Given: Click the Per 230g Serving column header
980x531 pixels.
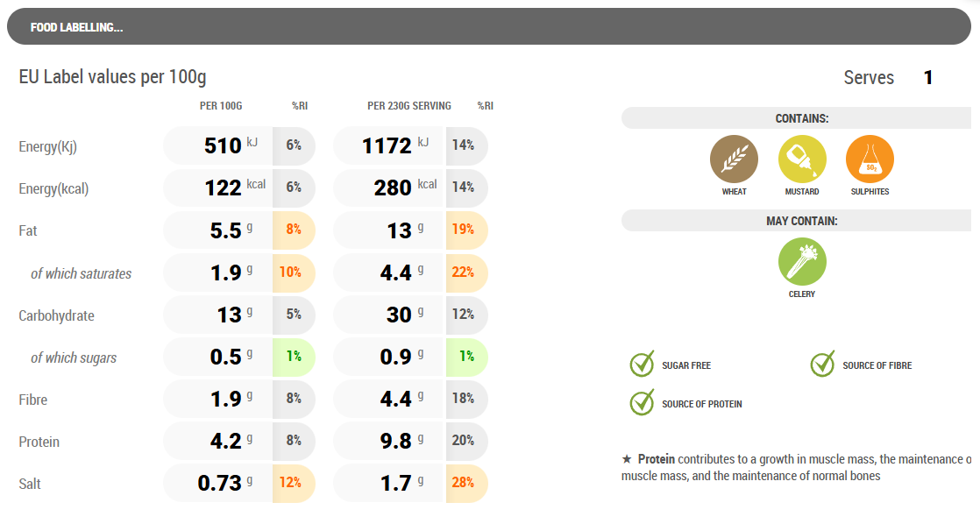Looking at the screenshot, I should (x=409, y=106).
